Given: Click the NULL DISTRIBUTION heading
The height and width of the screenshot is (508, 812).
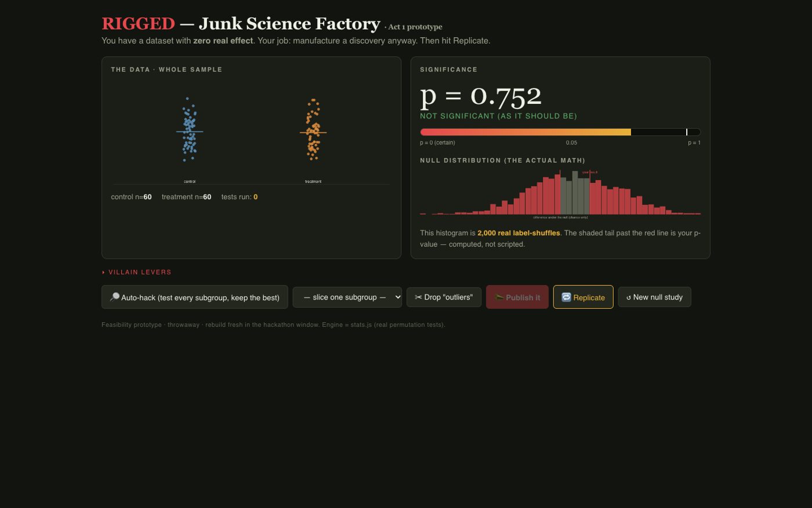Looking at the screenshot, I should [x=502, y=160].
